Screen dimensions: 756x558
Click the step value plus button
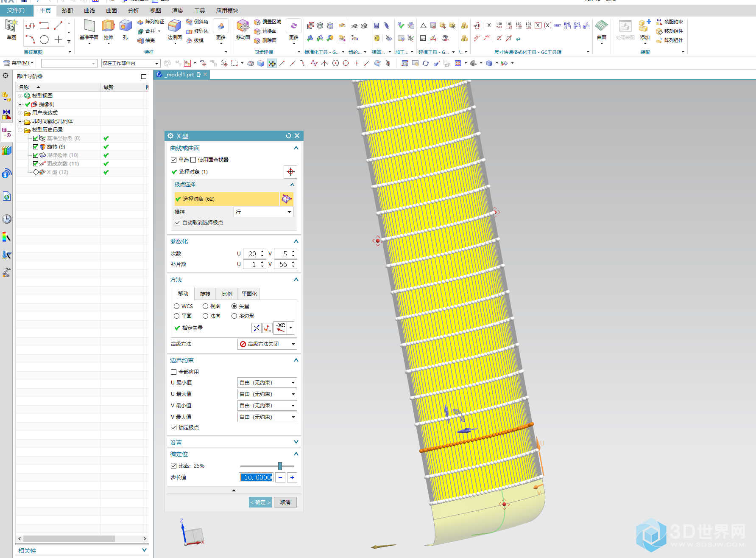[x=292, y=477]
